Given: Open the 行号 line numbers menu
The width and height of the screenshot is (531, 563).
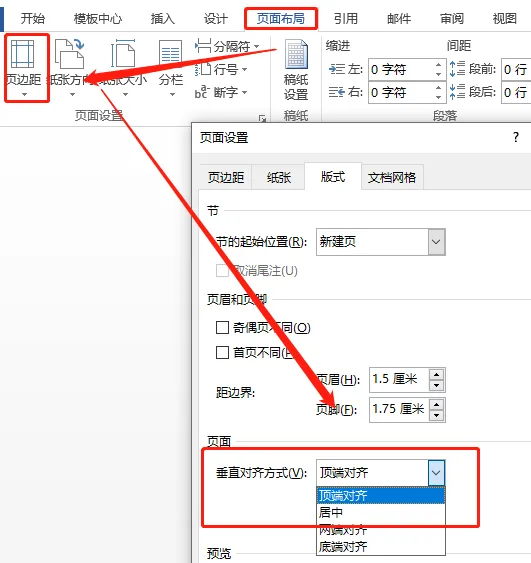Looking at the screenshot, I should pyautogui.click(x=221, y=69).
